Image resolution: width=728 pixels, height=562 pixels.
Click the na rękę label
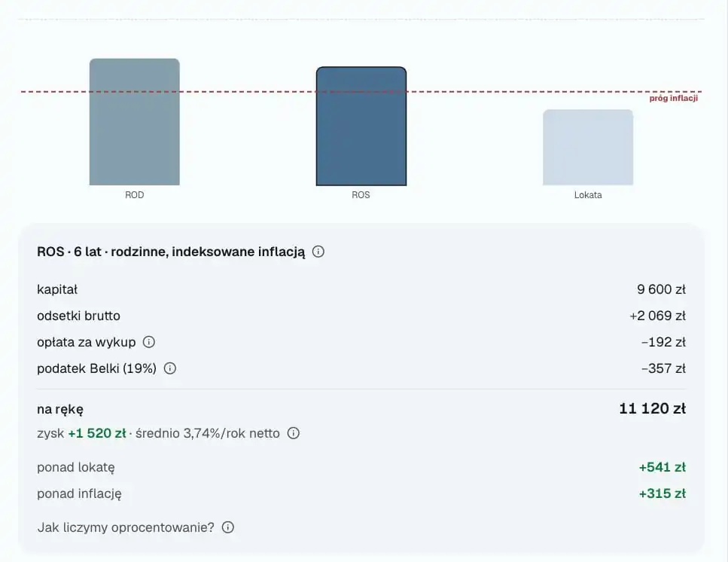coord(60,410)
